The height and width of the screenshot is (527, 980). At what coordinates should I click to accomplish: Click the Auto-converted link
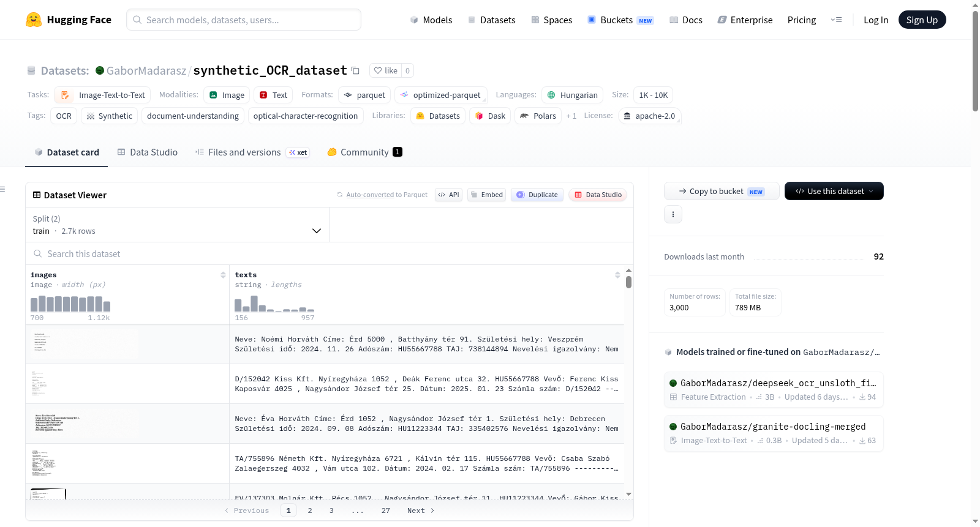click(370, 195)
